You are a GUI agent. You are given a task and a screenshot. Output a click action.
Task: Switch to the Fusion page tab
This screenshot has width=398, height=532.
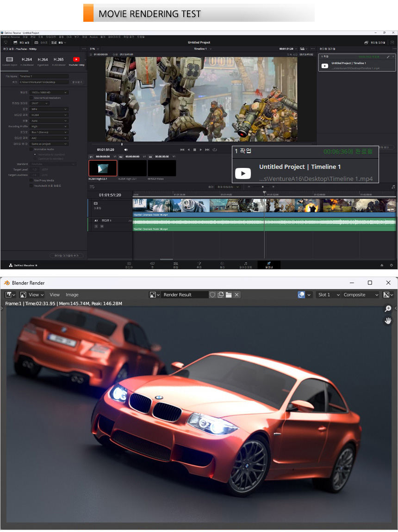click(x=199, y=265)
